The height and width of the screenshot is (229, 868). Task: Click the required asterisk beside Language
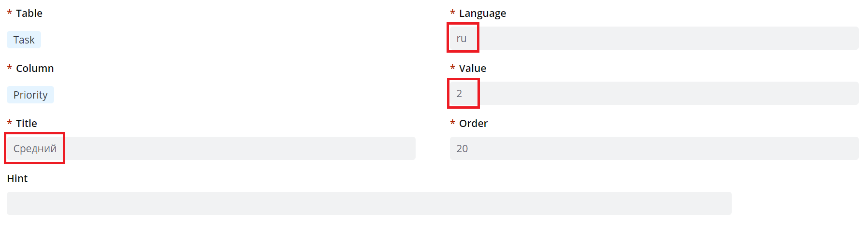coord(452,13)
